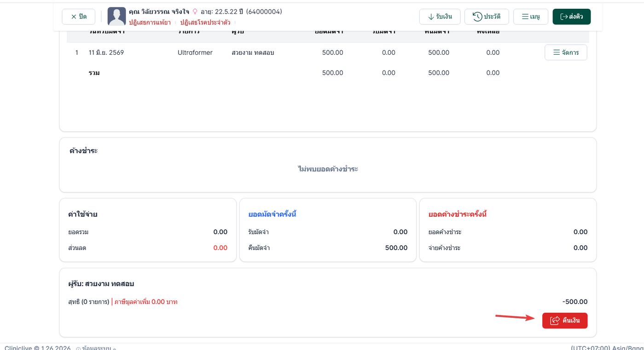644x350 pixels.
Task: Click the ผู้รับ: สวยงาม ทดสอบ heading
Action: point(101,284)
